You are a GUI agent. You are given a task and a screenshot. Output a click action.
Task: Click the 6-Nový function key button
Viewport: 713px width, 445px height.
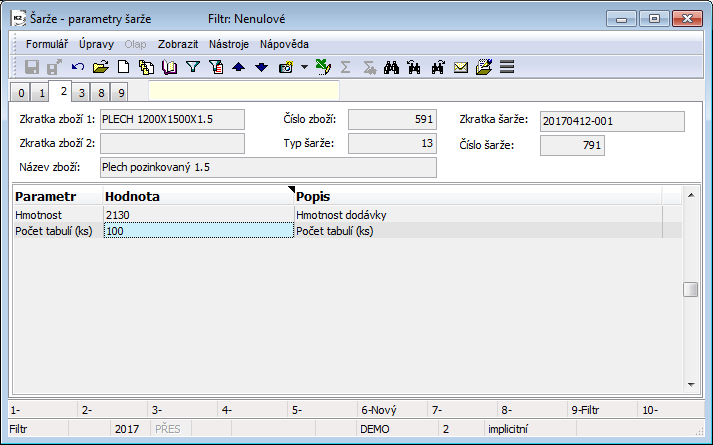point(392,410)
